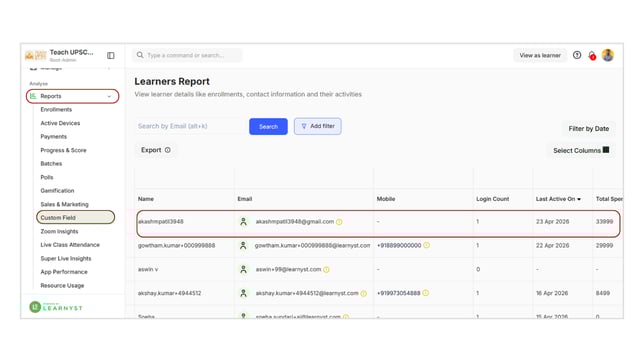The width and height of the screenshot is (644, 362).
Task: Click the Teach UPSC school logo
Action: pos(35,55)
